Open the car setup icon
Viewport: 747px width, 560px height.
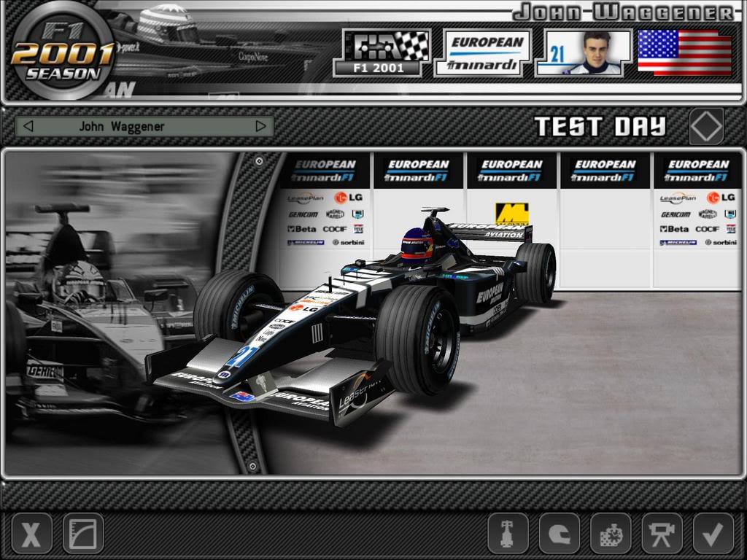coord(508,533)
